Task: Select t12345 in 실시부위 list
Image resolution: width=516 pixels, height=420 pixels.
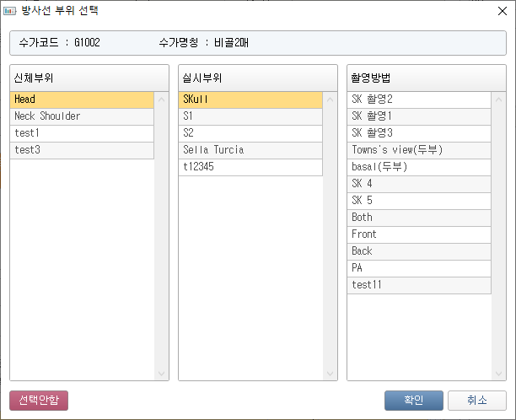Action: (250, 167)
